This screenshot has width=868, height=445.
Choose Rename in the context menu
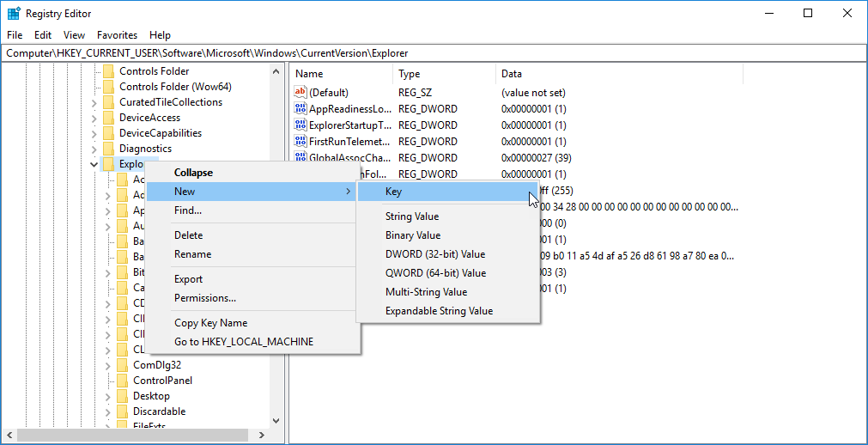tap(252, 253)
